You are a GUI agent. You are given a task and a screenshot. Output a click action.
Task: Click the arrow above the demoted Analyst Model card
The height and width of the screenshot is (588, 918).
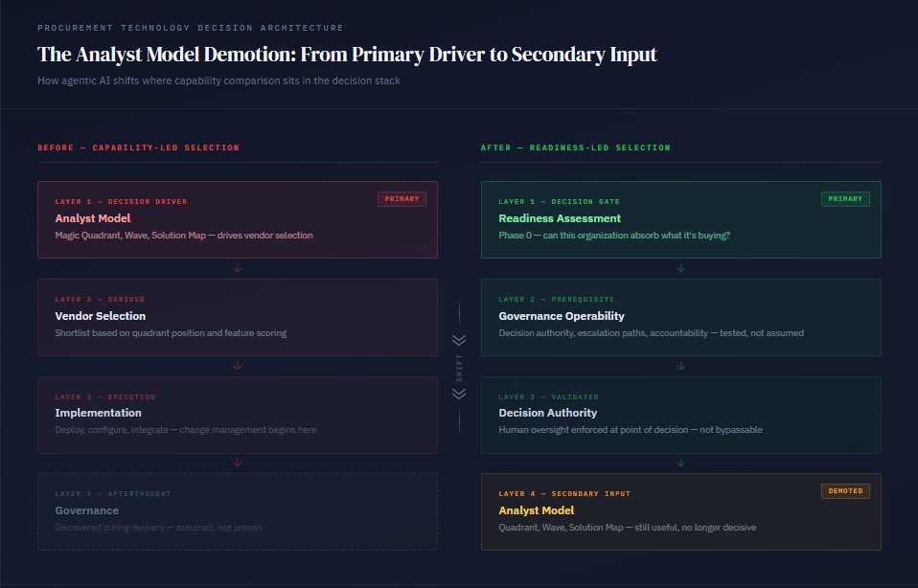[681, 463]
